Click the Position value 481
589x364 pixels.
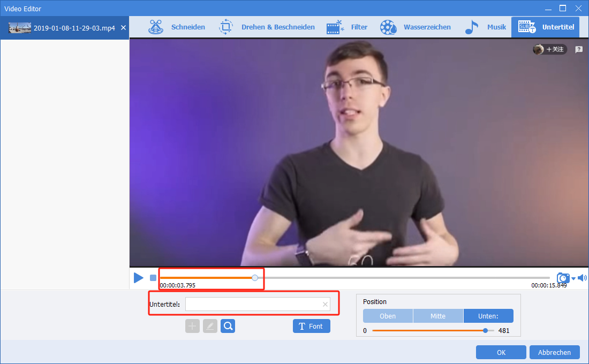pos(504,331)
